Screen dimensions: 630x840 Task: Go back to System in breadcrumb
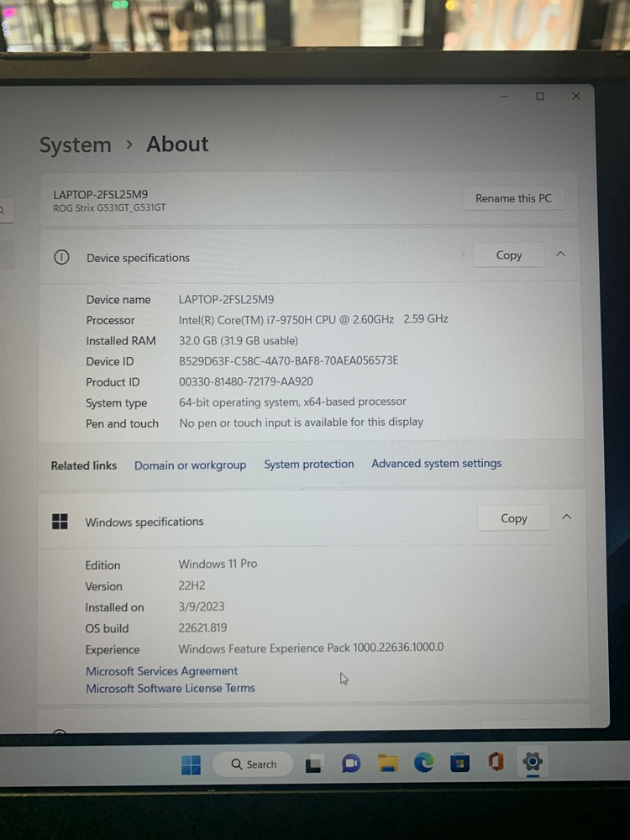coord(75,145)
